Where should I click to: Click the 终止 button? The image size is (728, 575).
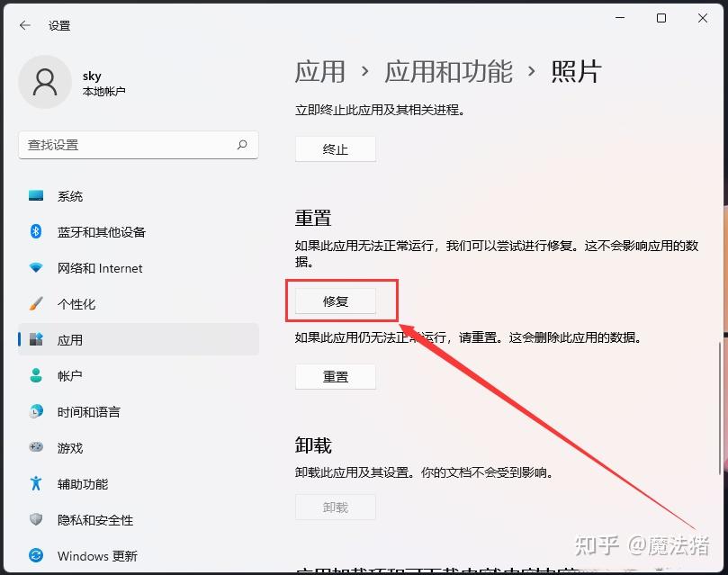pyautogui.click(x=336, y=149)
